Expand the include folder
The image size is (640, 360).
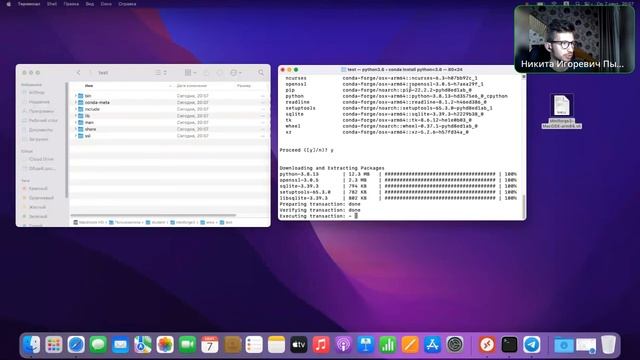pos(76,109)
